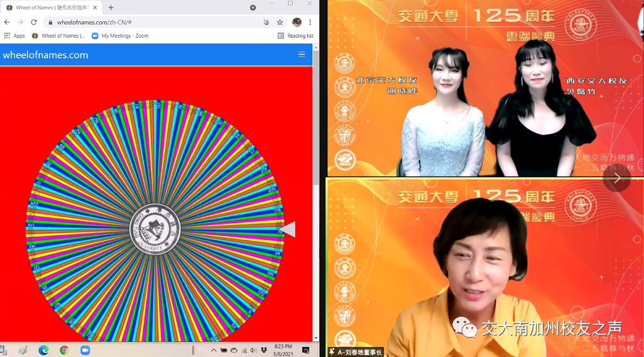Open the Dropbox tray icon
Screen dimensions: 644x357
point(264,351)
